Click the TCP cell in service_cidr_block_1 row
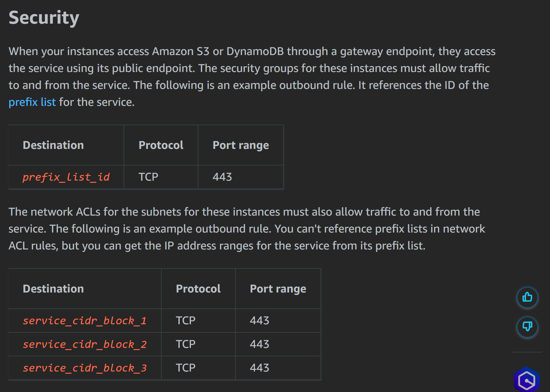Viewport: 550px width, 392px height. tap(186, 320)
